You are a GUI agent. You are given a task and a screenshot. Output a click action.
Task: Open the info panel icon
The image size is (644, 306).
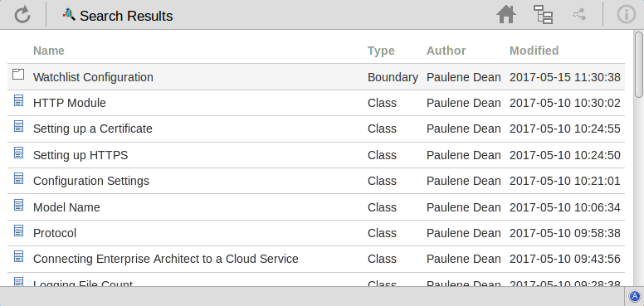click(x=627, y=15)
